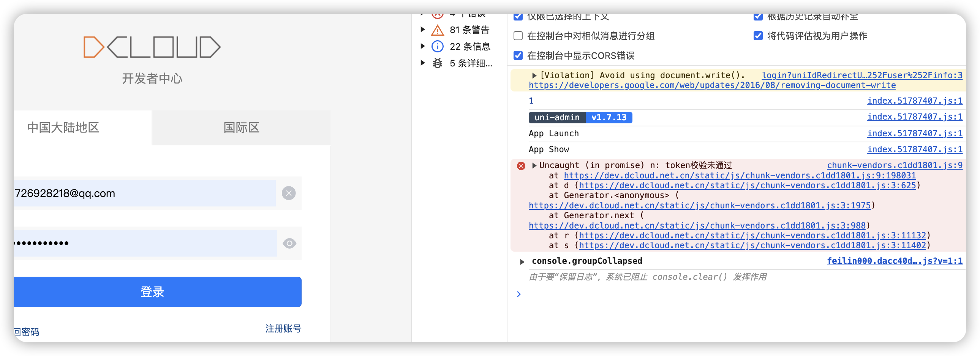The width and height of the screenshot is (980, 356).
Task: Click the red error icon on the Uncaught message
Action: pyautogui.click(x=521, y=165)
